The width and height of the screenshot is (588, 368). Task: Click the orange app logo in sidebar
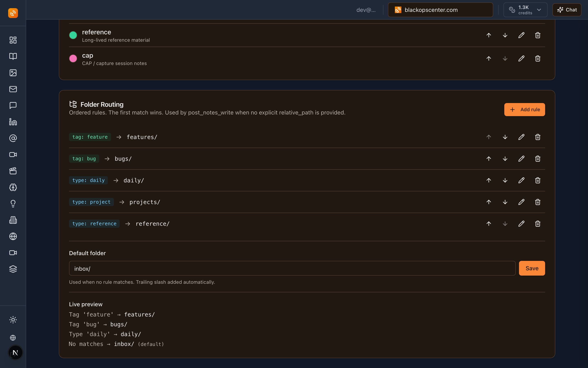point(13,13)
